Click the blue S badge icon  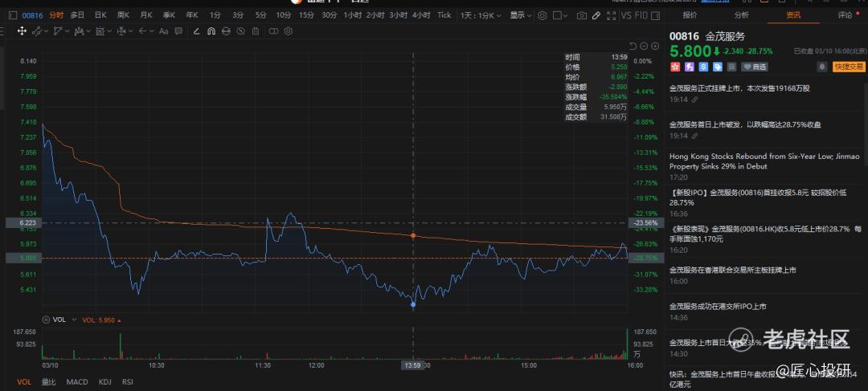[x=703, y=67]
